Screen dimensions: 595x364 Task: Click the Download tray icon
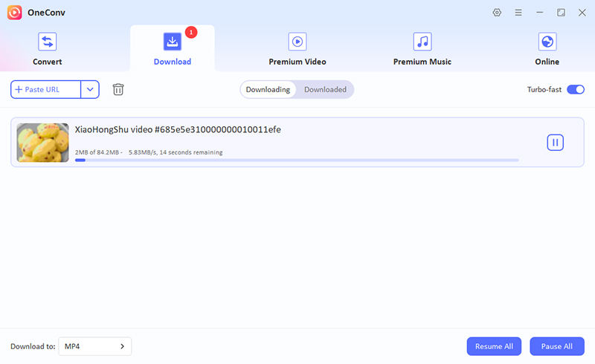[173, 42]
